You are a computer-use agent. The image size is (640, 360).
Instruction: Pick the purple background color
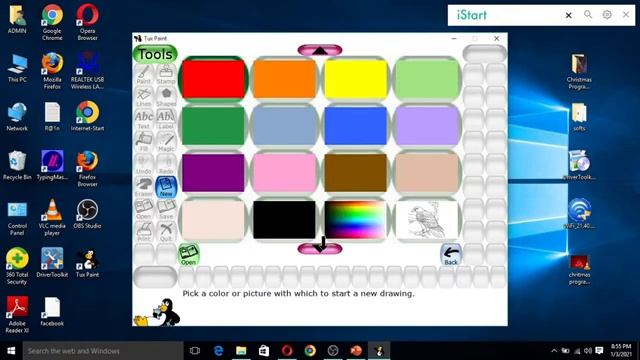(x=213, y=173)
